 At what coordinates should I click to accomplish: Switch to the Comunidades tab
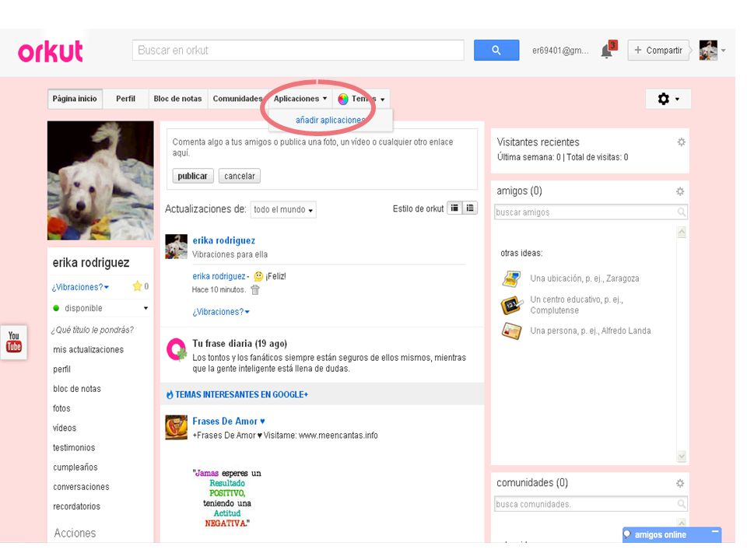click(237, 99)
